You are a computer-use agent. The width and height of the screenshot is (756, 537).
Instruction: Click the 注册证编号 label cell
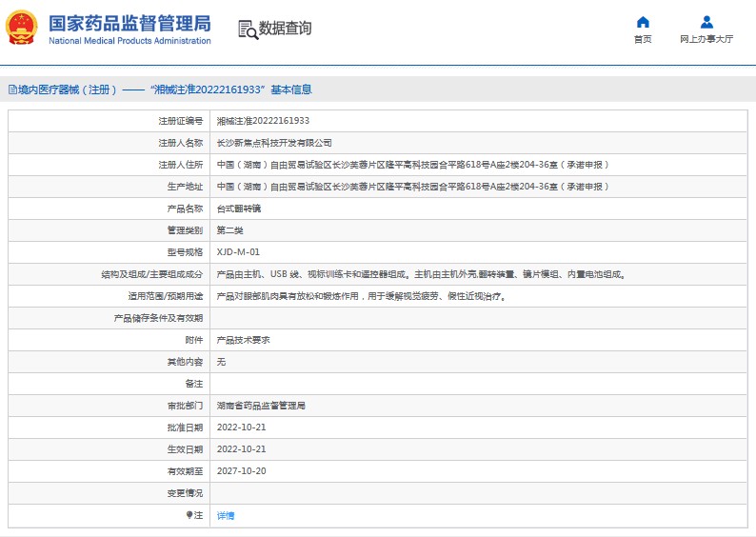[x=181, y=121]
